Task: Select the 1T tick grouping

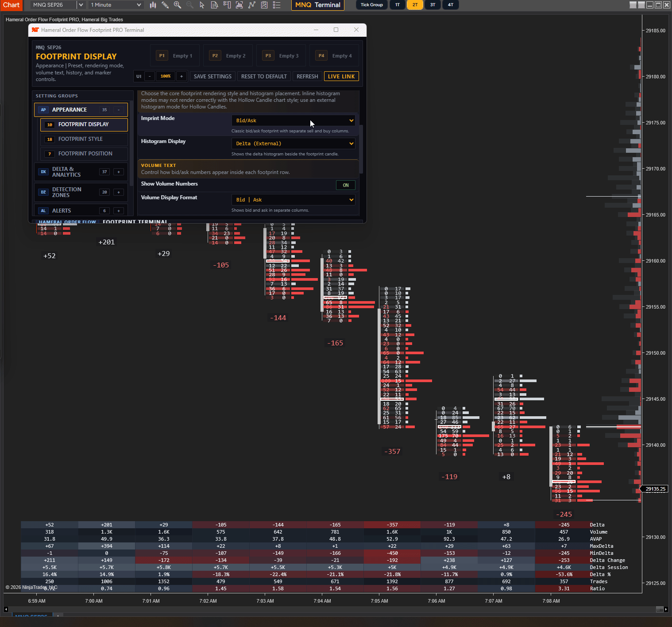Action: pos(398,5)
